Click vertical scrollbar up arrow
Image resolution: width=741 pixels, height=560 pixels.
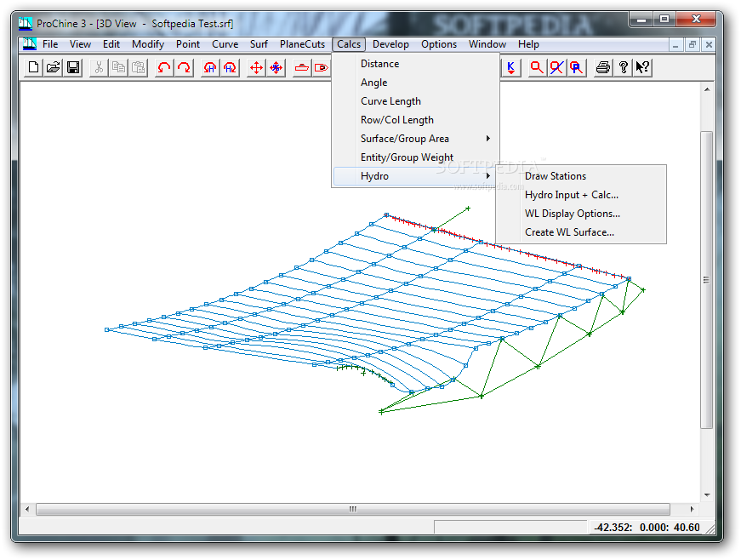(x=707, y=89)
